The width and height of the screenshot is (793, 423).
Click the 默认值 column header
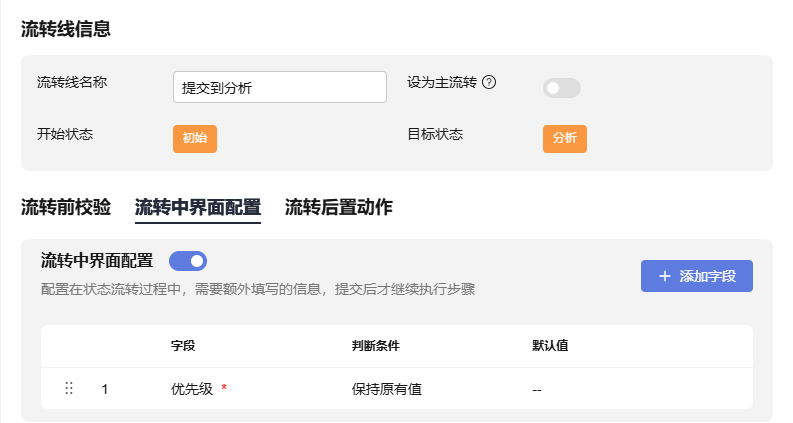point(550,346)
